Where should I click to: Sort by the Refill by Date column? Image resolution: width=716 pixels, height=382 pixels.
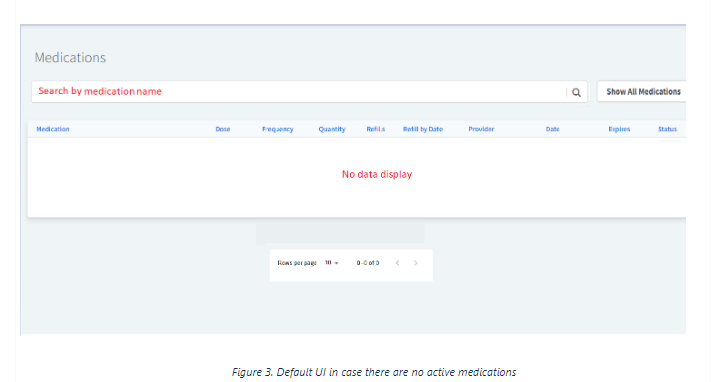point(423,129)
